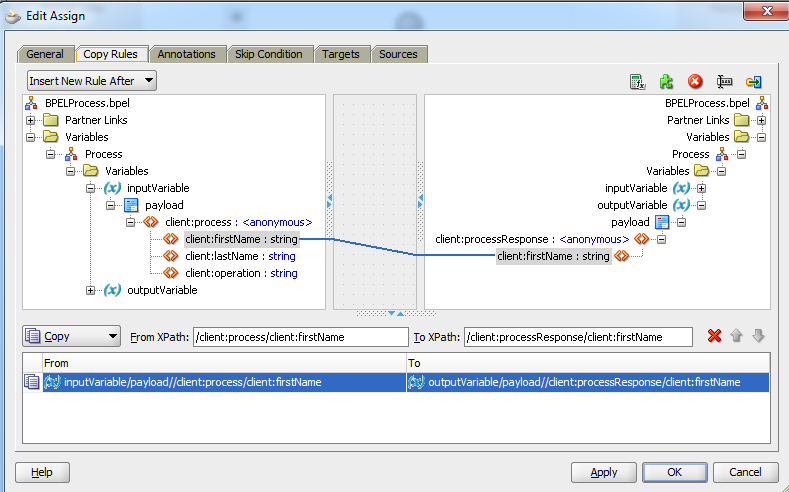This screenshot has width=789, height=492.
Task: Open the Skip Condition tab
Action: 269,54
